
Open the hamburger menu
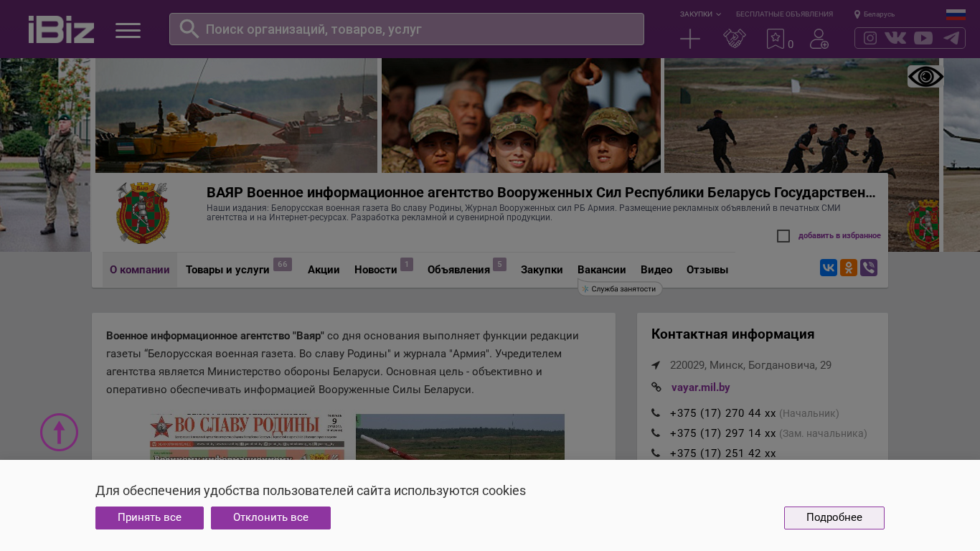128,30
